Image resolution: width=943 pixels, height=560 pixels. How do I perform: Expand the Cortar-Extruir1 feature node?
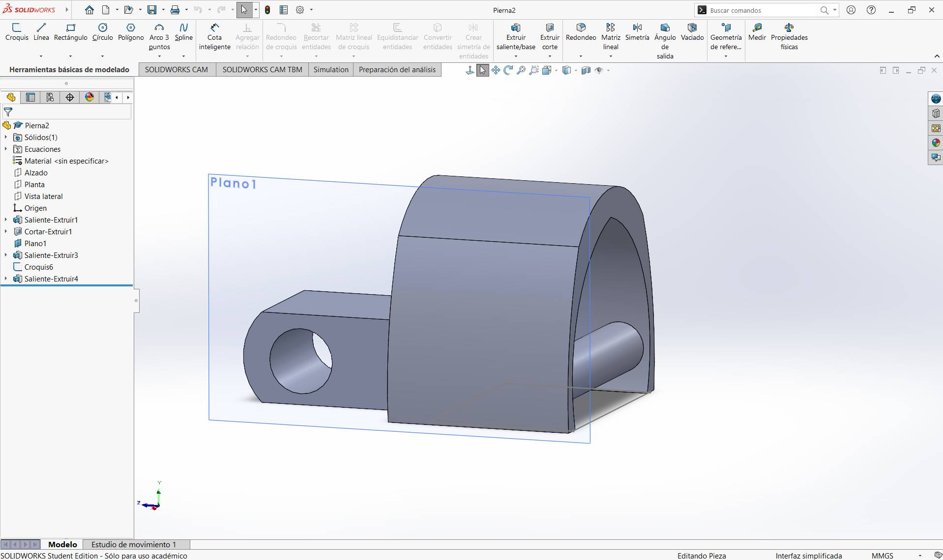[6, 231]
